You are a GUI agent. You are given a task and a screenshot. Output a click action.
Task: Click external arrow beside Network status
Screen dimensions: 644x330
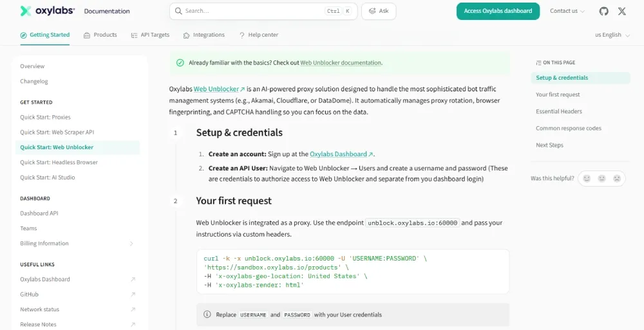point(133,309)
